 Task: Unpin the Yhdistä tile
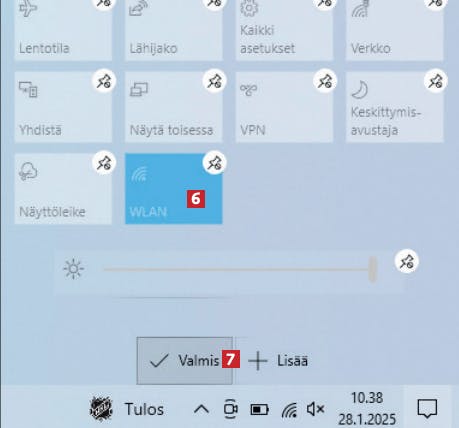pyautogui.click(x=104, y=81)
